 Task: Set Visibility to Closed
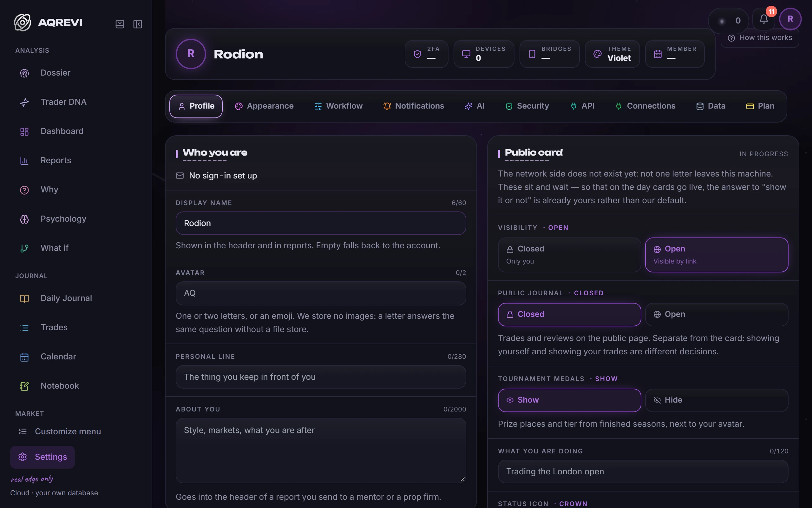pos(569,255)
